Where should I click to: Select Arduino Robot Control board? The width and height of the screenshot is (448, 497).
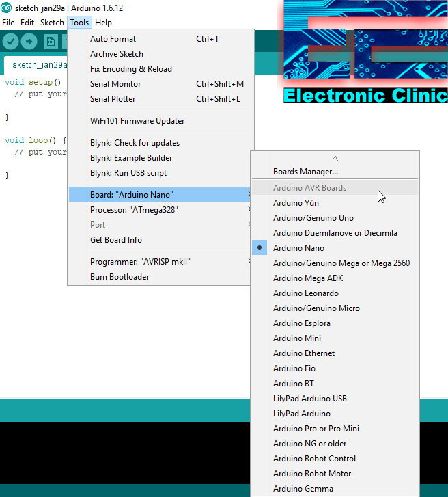(335, 459)
